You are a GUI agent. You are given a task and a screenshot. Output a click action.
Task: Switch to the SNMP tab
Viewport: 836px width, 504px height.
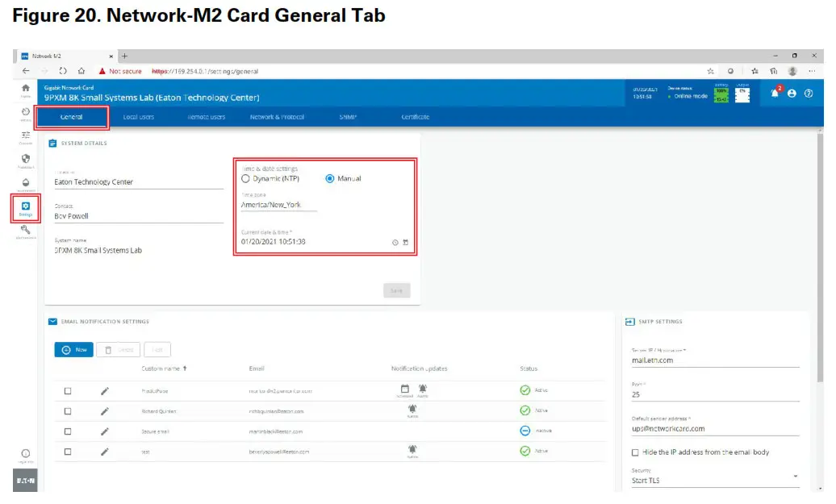pyautogui.click(x=348, y=117)
